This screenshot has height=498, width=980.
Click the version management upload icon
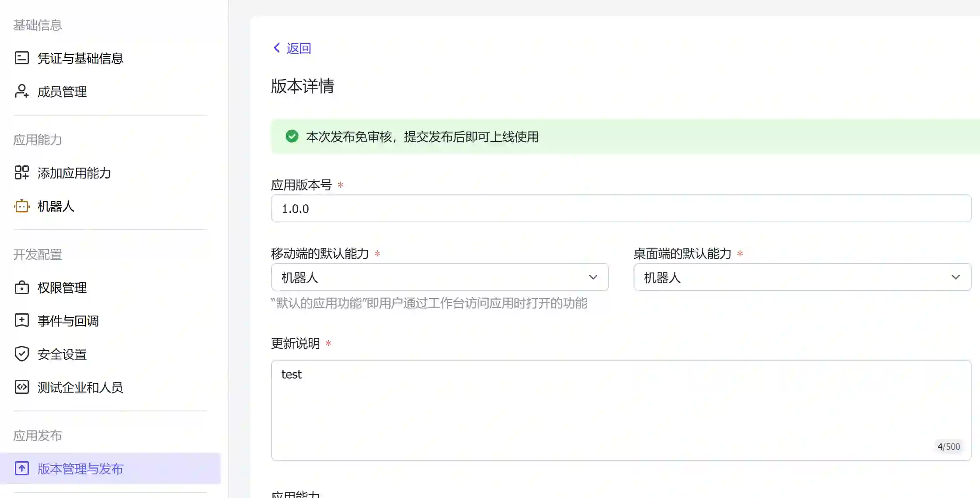tap(21, 468)
